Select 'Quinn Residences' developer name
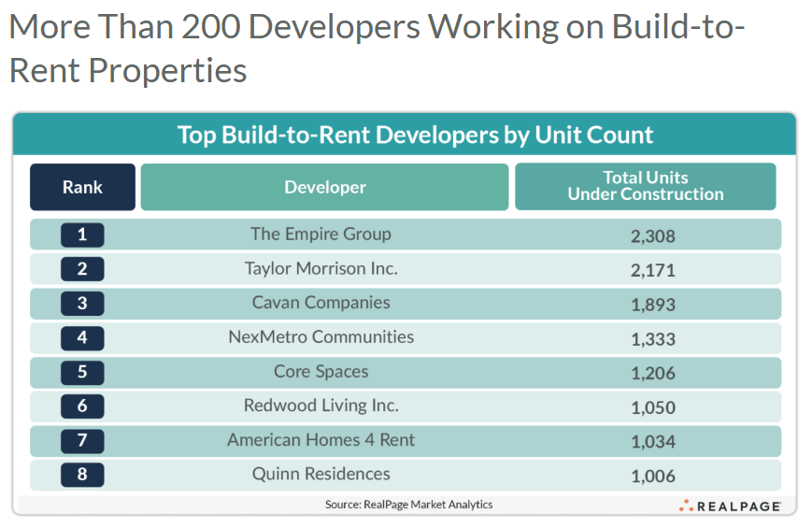The height and width of the screenshot is (527, 812). [321, 474]
